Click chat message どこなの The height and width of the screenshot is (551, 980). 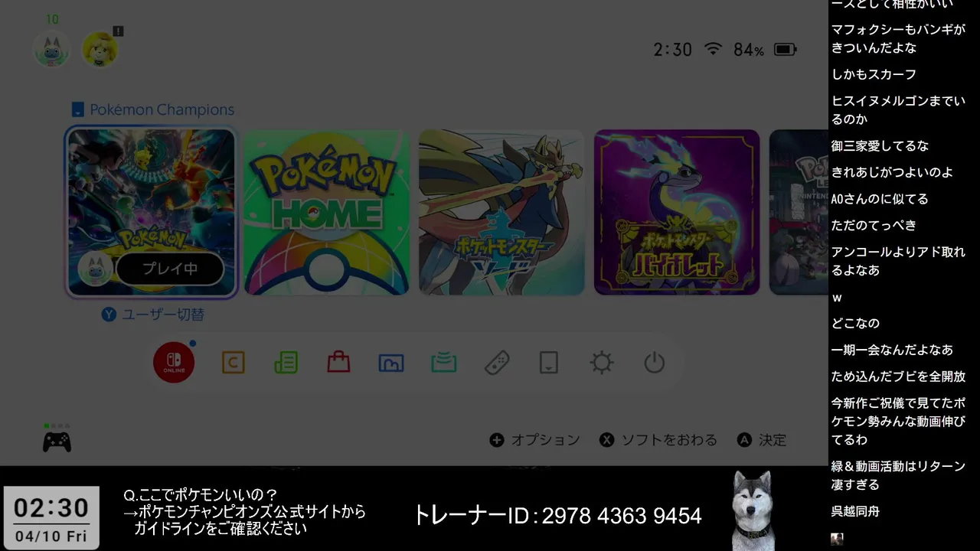(855, 323)
